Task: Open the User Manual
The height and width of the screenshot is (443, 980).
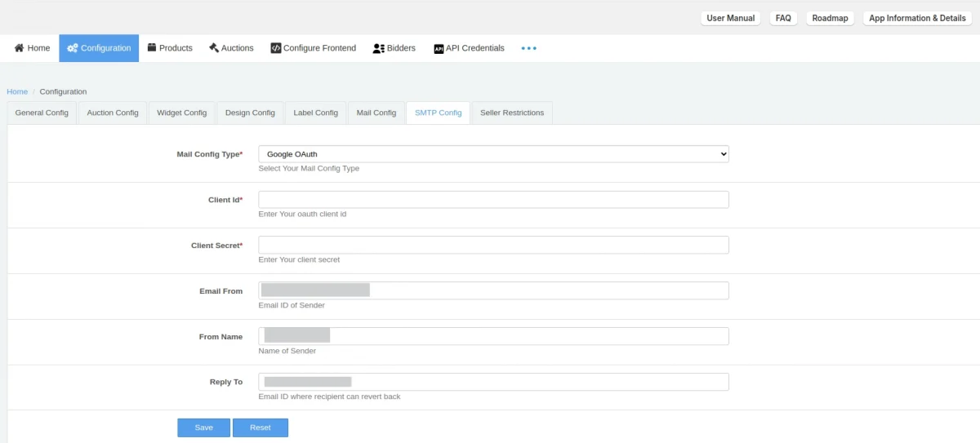Action: point(730,18)
